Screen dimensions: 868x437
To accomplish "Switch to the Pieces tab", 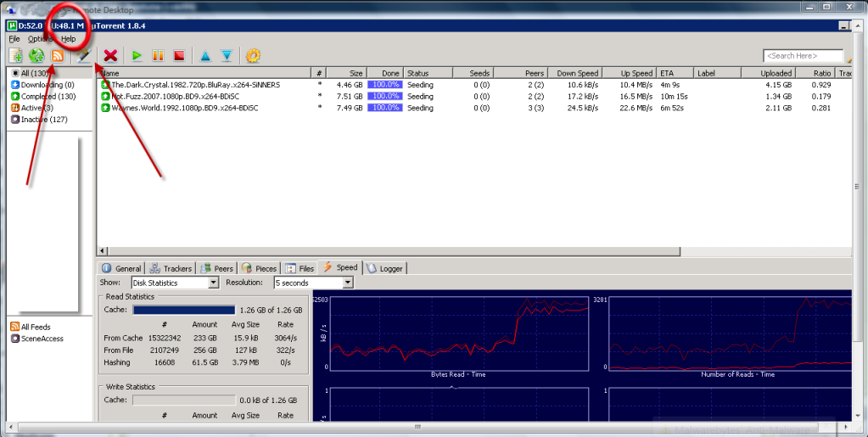I will [259, 268].
